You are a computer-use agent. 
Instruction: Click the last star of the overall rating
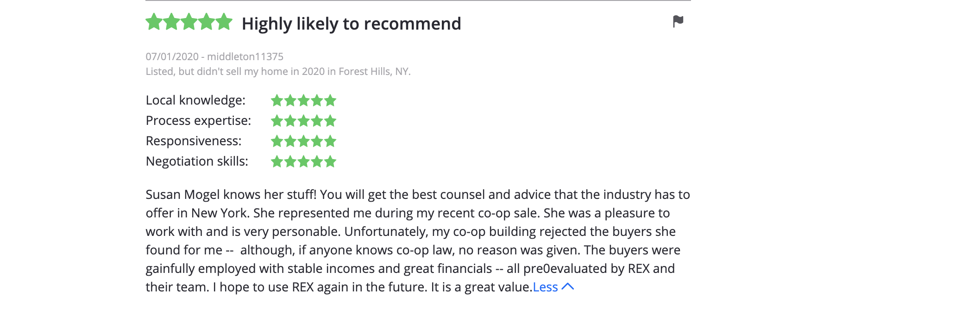click(x=224, y=22)
